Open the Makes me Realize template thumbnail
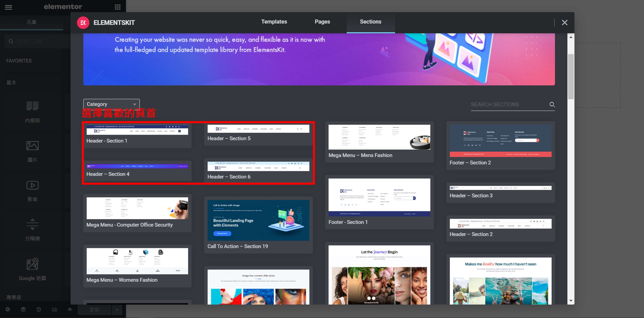This screenshot has height=318, width=644. [x=501, y=281]
